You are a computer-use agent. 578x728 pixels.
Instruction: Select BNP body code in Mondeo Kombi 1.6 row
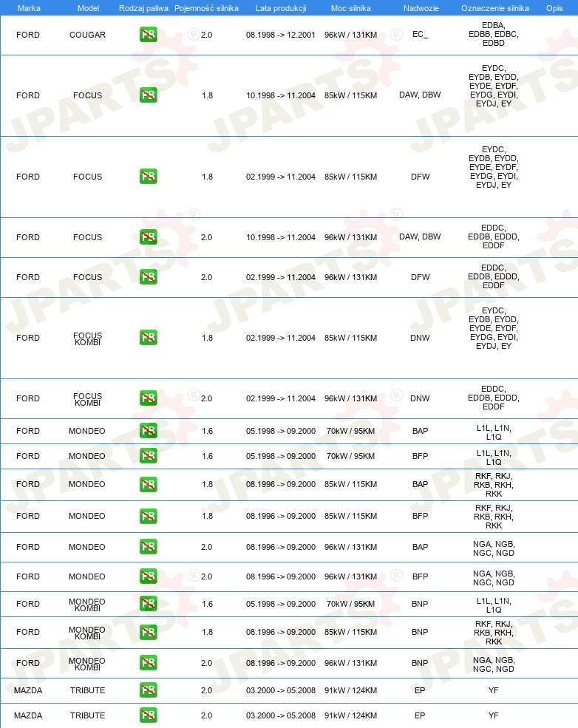pos(420,604)
